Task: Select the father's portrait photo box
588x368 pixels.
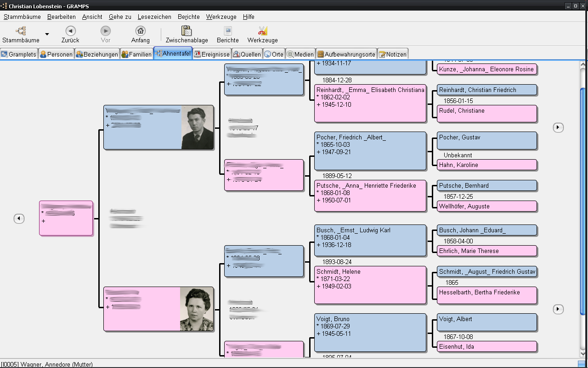Action: coord(158,127)
